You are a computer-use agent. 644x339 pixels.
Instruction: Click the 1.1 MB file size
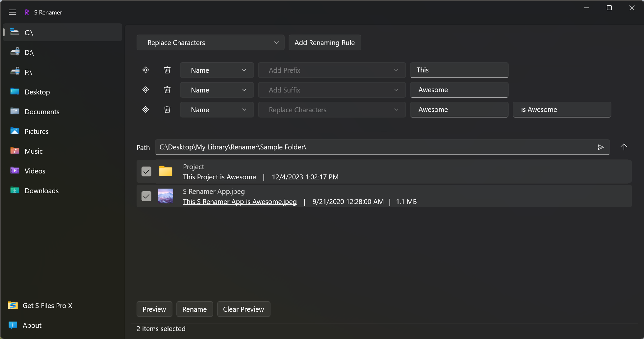406,201
